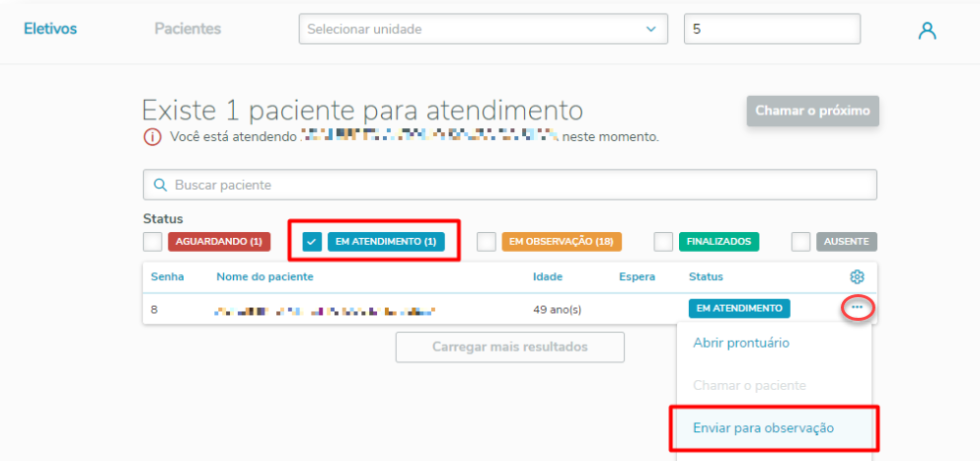Click the senha number 8 cell
The width and height of the screenshot is (980, 461).
(154, 308)
